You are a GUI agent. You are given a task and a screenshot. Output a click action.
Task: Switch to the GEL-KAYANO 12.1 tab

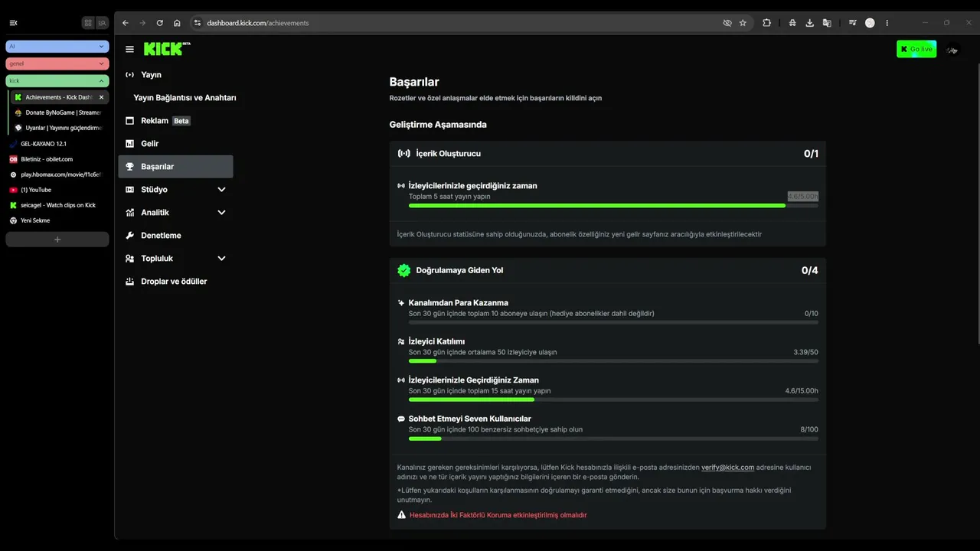57,144
